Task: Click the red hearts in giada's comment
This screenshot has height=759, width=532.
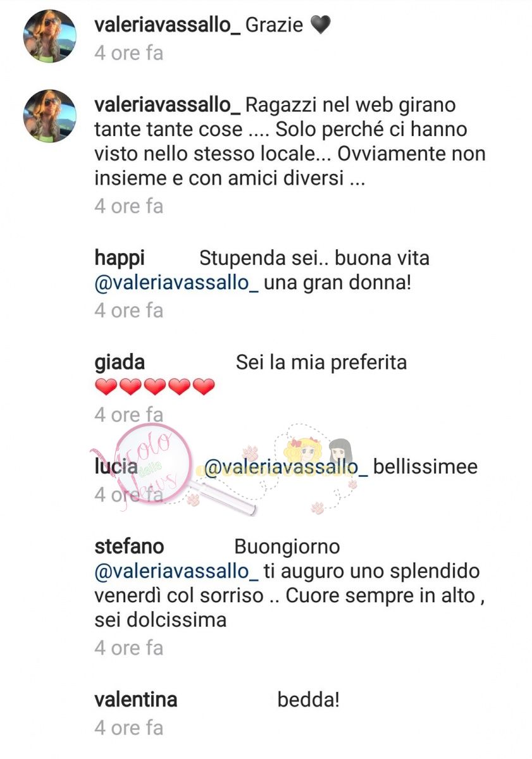Action: point(155,387)
